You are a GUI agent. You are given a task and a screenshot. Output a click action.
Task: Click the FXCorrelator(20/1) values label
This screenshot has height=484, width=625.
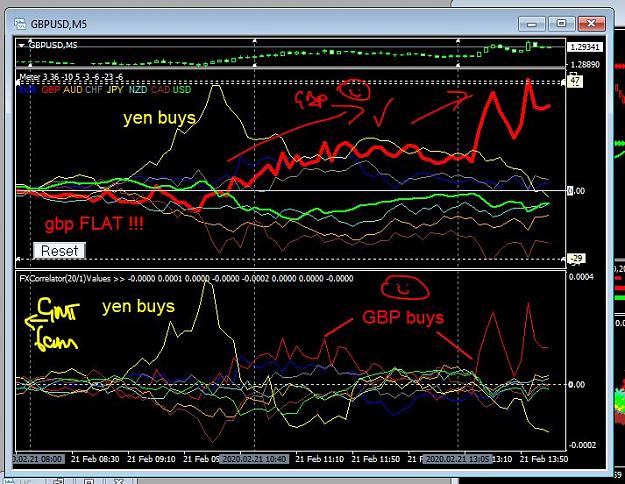186,278
